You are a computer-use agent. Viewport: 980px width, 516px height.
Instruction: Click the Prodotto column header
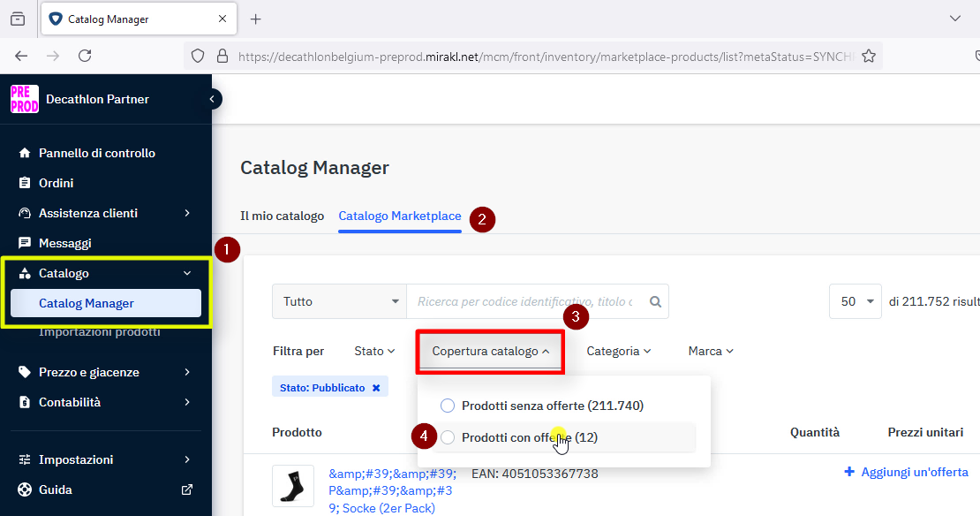297,432
